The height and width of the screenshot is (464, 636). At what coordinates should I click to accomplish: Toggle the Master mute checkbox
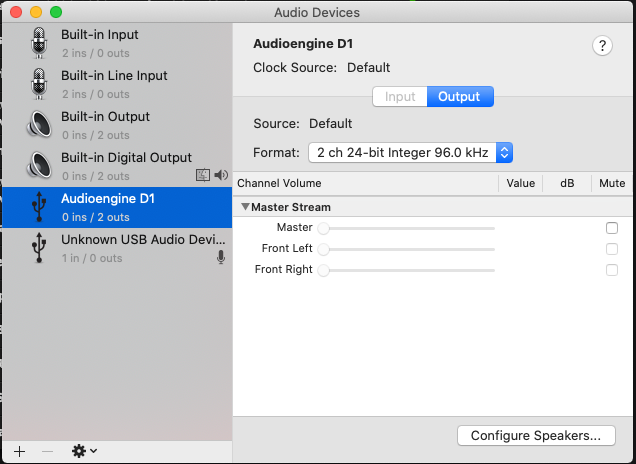coord(612,228)
